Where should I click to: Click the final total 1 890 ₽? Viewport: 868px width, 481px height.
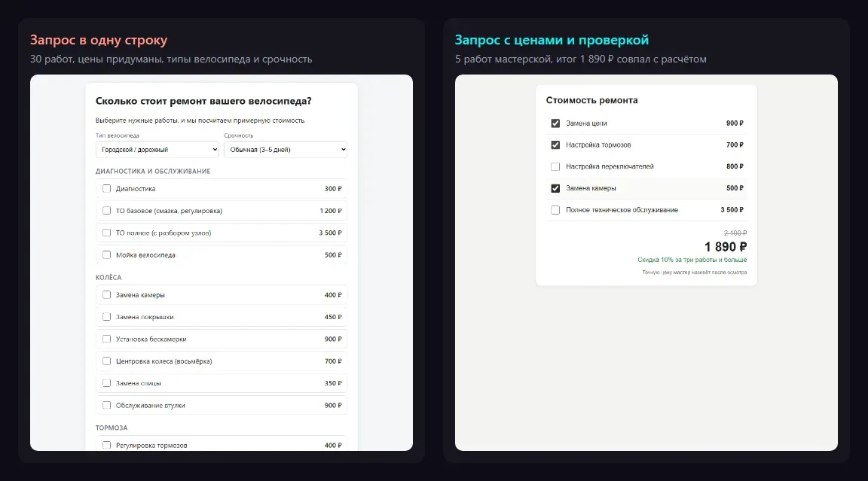726,247
